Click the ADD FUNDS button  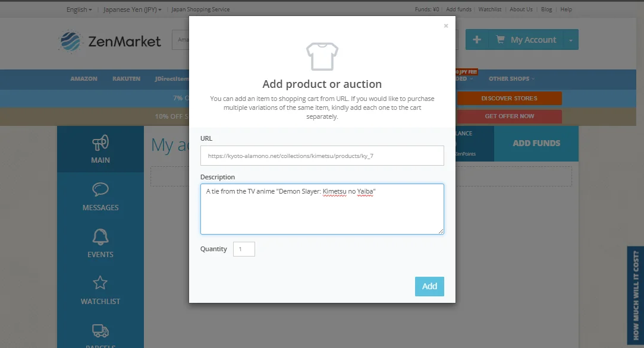point(536,143)
